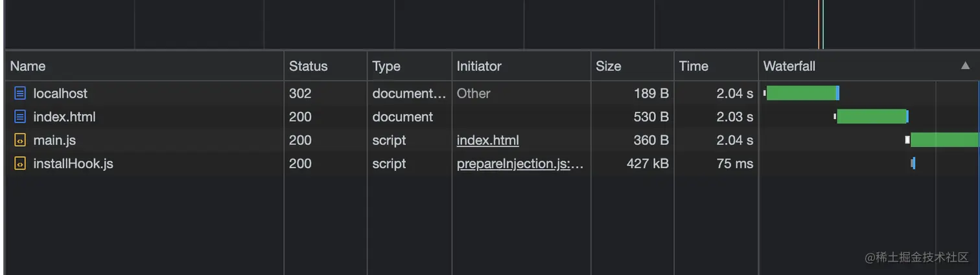Image resolution: width=980 pixels, height=275 pixels.
Task: Click the orange marker line in the overview timeline
Action: click(x=819, y=25)
